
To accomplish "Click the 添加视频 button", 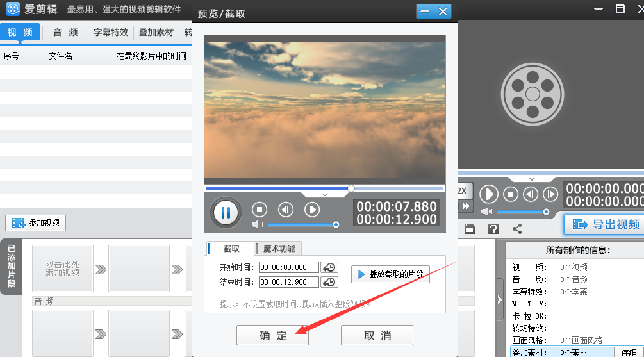I will [x=35, y=223].
